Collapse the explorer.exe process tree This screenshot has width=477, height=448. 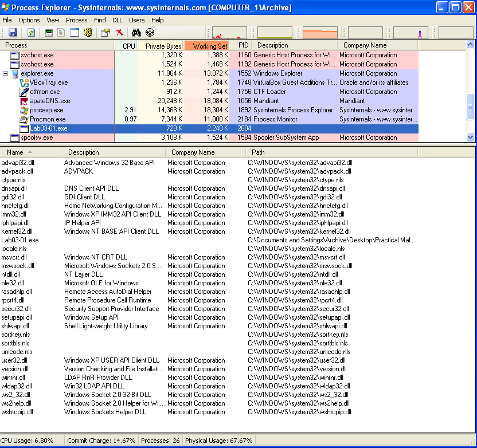point(6,73)
